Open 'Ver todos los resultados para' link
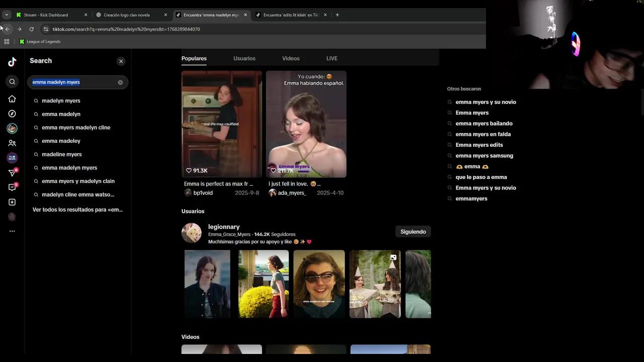644x362 pixels. (77, 210)
